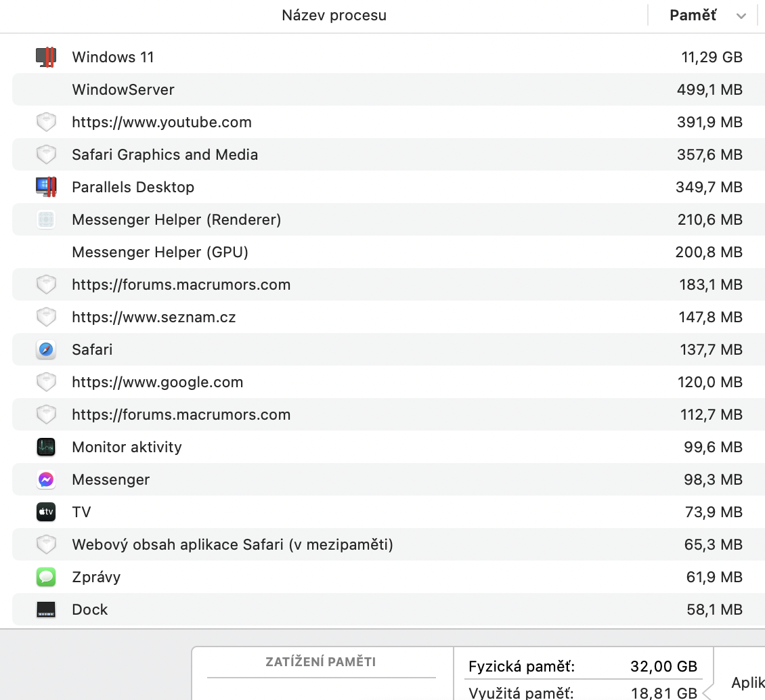Select the Zprávy process name

96,577
